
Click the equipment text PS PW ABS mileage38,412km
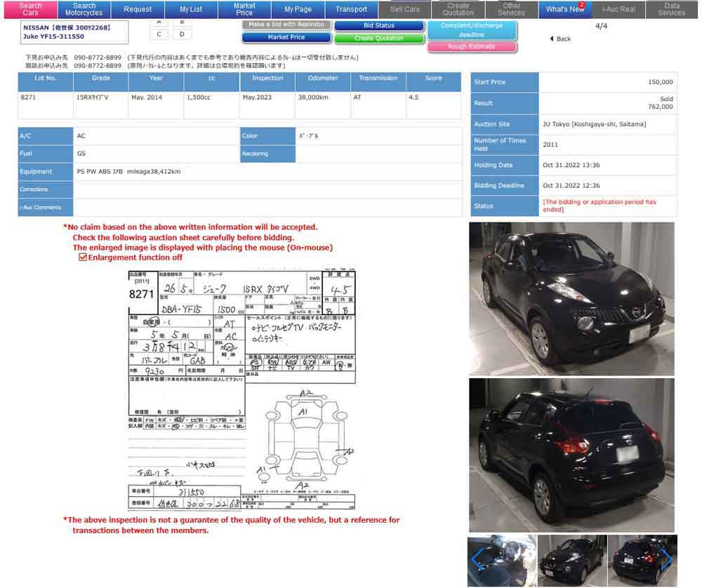click(129, 171)
